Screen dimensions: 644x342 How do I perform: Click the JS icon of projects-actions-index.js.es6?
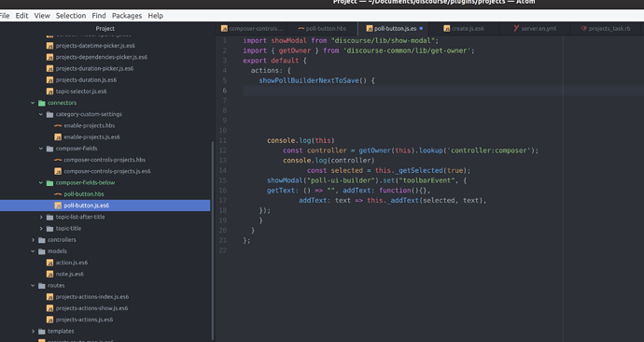pyautogui.click(x=49, y=297)
